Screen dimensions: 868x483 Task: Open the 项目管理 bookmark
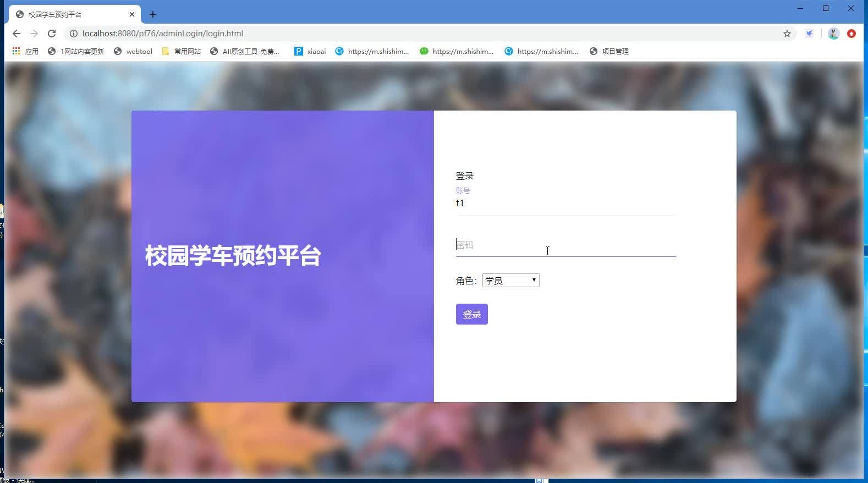point(609,51)
